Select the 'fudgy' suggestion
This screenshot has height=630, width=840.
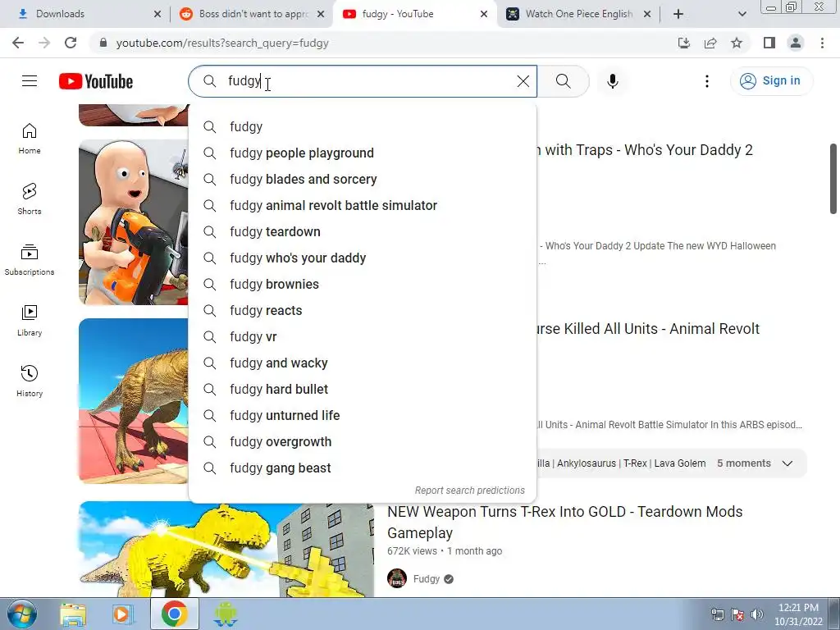(x=362, y=126)
